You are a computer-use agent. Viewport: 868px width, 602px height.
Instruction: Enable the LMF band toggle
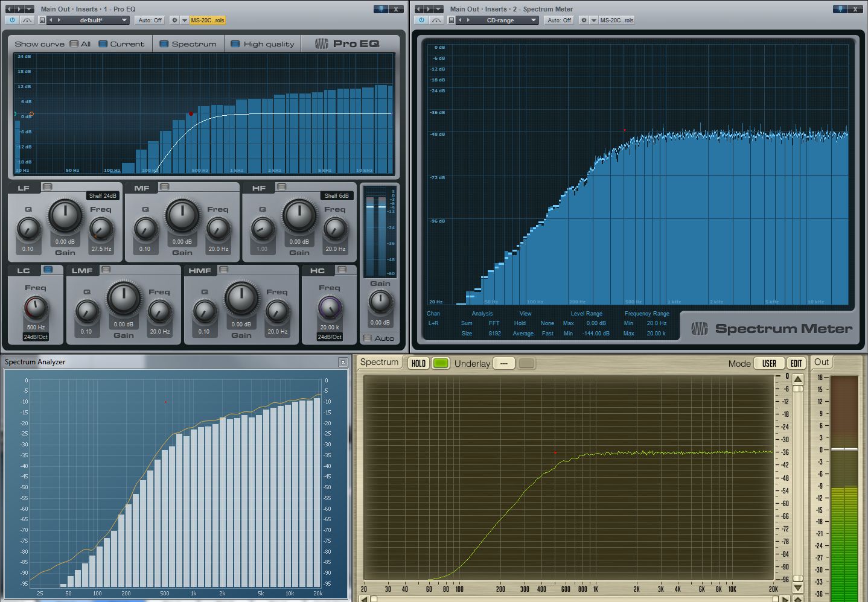coord(106,270)
